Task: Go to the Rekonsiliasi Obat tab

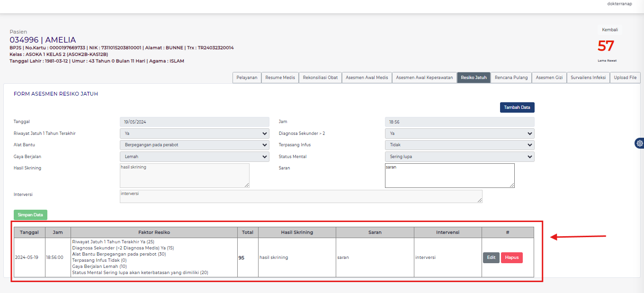Action: (x=320, y=78)
